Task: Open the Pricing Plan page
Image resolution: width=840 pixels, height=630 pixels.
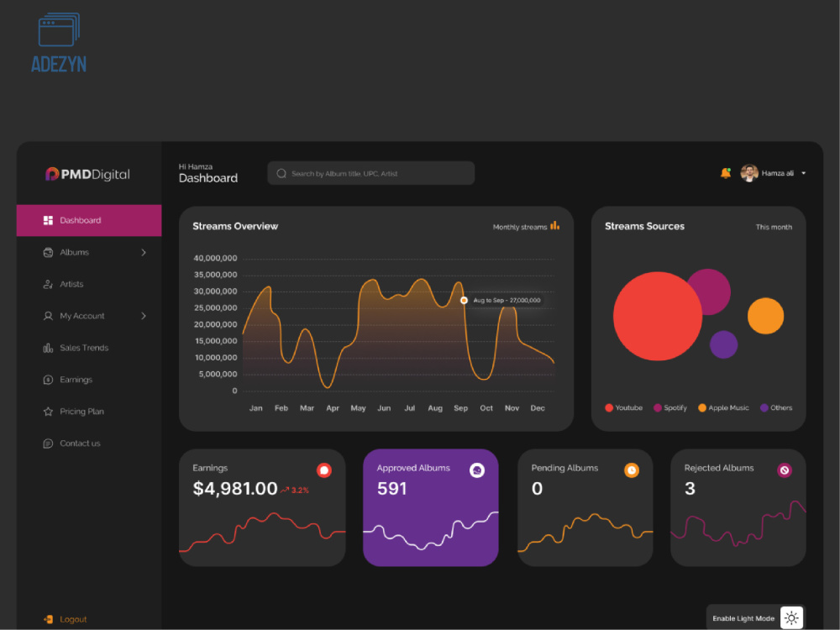Action: tap(89, 412)
